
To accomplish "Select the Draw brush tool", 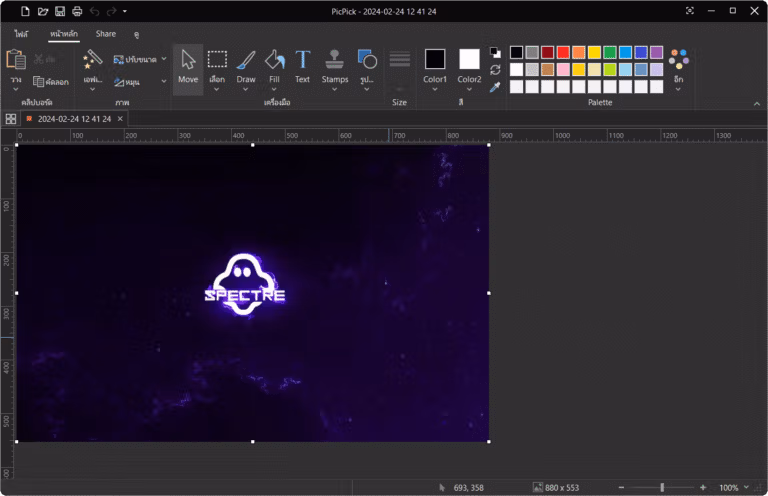I will pos(246,61).
